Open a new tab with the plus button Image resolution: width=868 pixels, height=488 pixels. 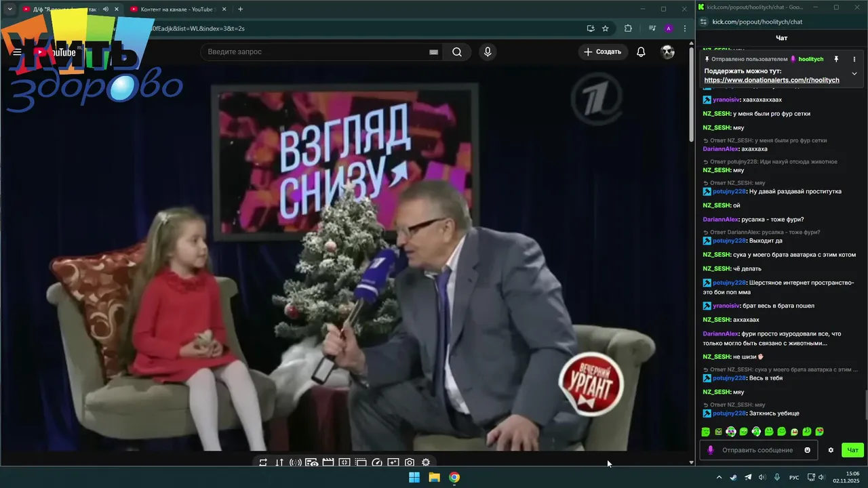240,9
